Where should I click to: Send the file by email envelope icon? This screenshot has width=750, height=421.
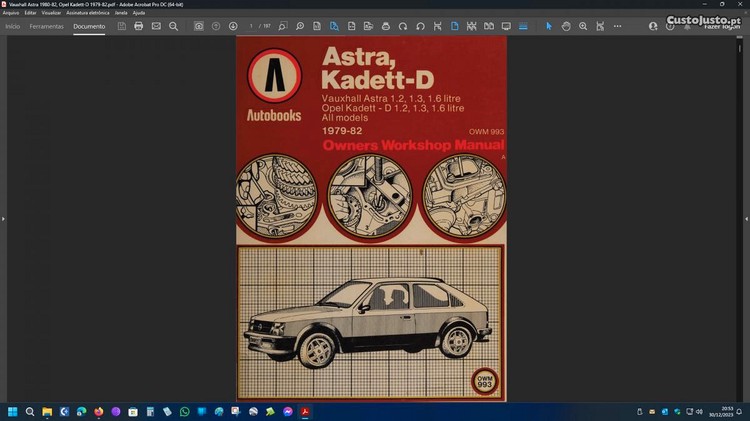click(x=156, y=26)
